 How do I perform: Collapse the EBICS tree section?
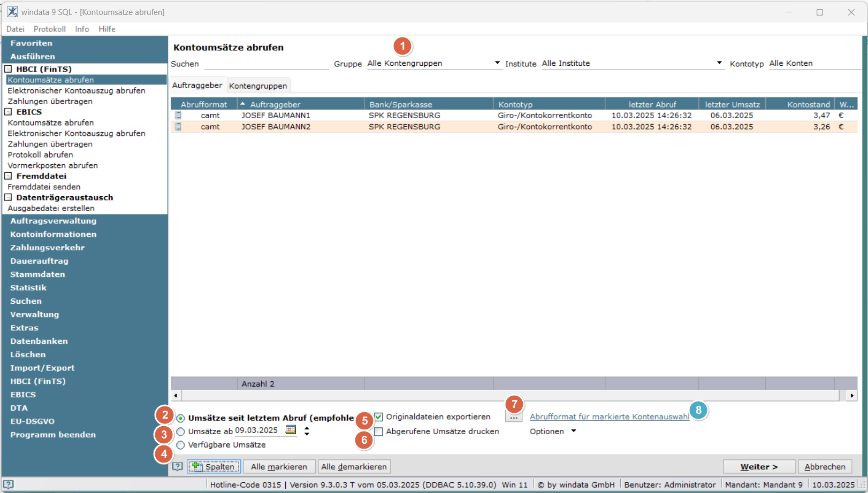pyautogui.click(x=8, y=112)
